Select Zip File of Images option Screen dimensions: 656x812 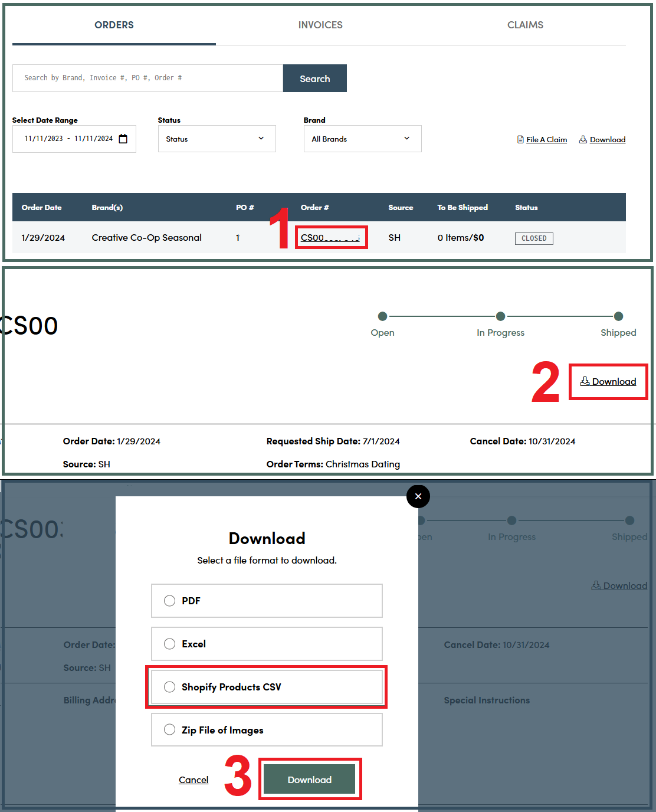(x=170, y=730)
